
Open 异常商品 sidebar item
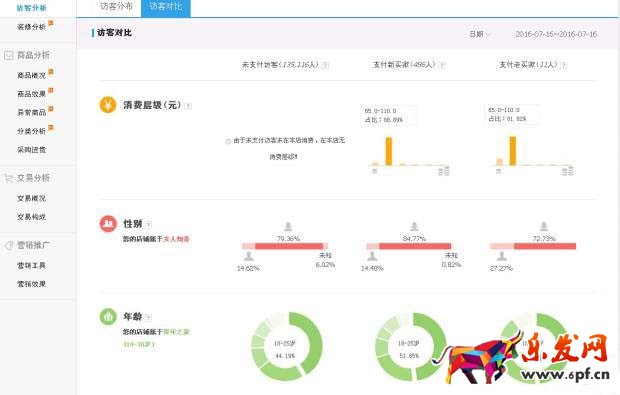(x=31, y=112)
